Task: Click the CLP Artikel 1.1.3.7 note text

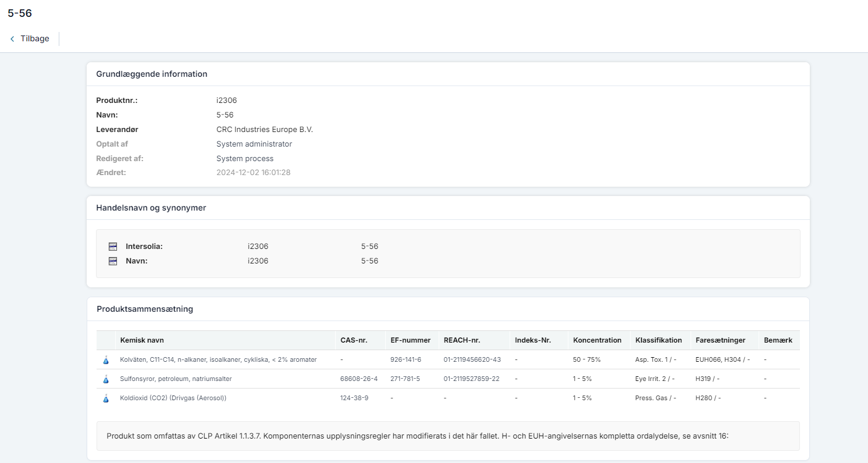Action: pyautogui.click(x=418, y=436)
